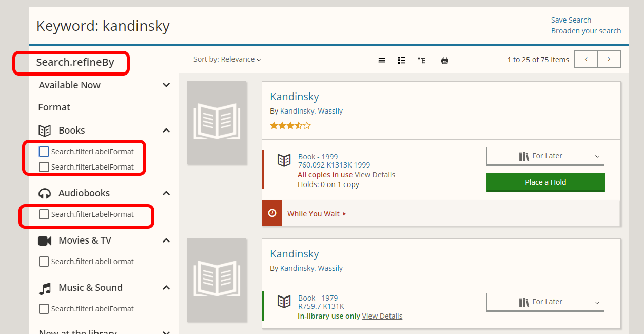
Task: Tick the Movies & TV filter checkbox
Action: pyautogui.click(x=44, y=262)
